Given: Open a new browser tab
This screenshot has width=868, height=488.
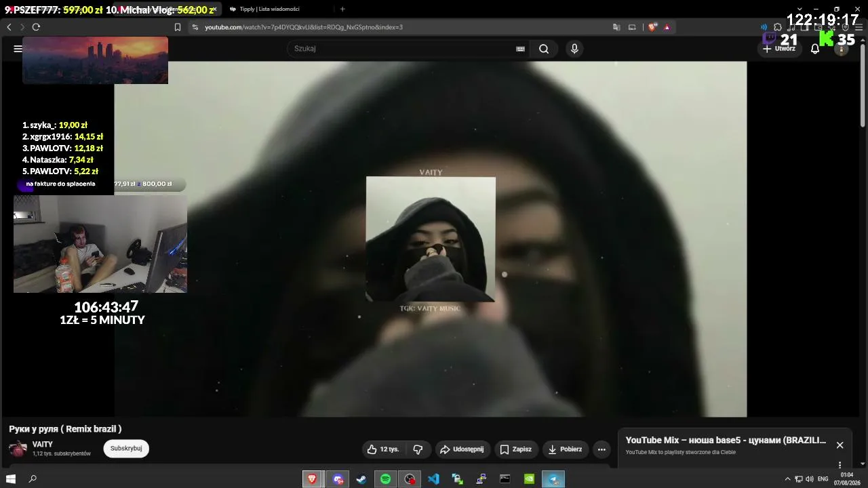Looking at the screenshot, I should click(x=342, y=9).
